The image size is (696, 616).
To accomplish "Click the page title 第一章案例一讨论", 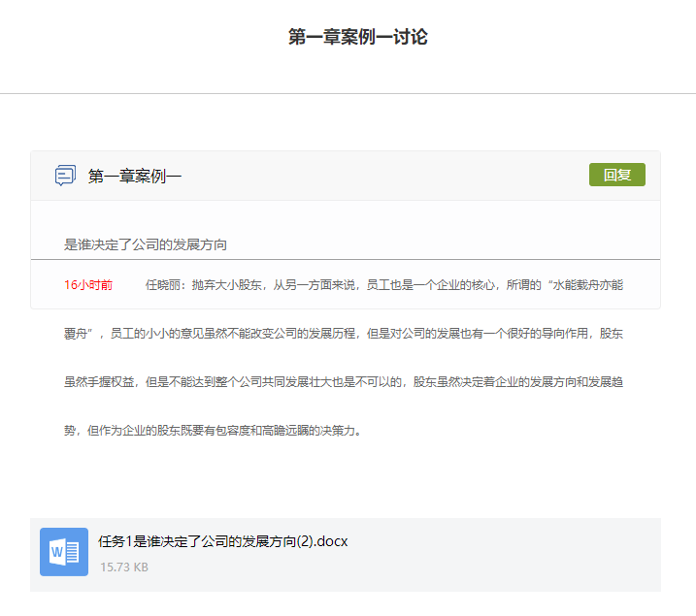I will (357, 38).
